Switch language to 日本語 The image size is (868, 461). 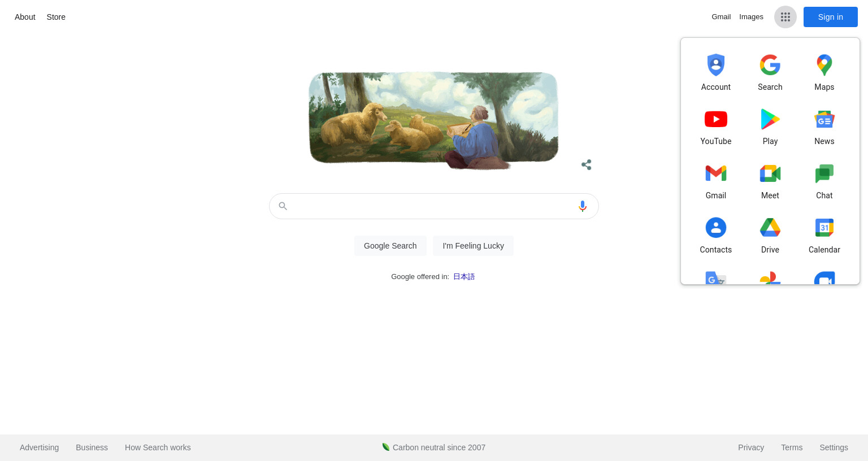pyautogui.click(x=464, y=277)
